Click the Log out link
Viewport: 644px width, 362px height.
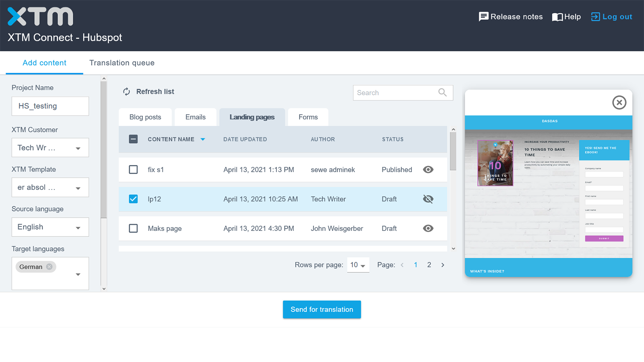(611, 17)
